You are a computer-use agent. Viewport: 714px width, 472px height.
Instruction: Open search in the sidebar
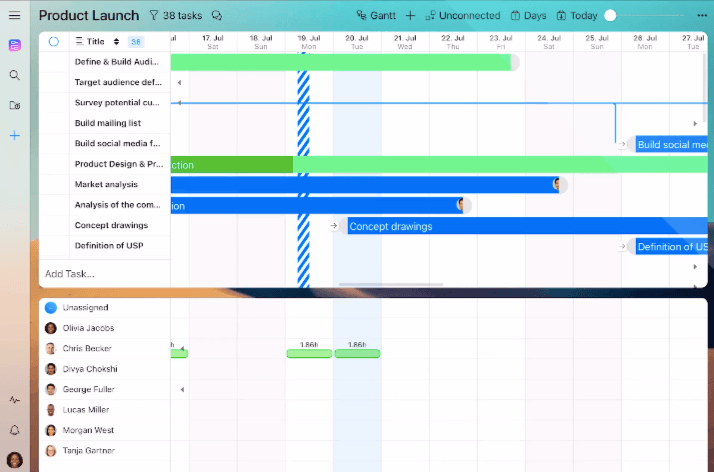pyautogui.click(x=15, y=75)
